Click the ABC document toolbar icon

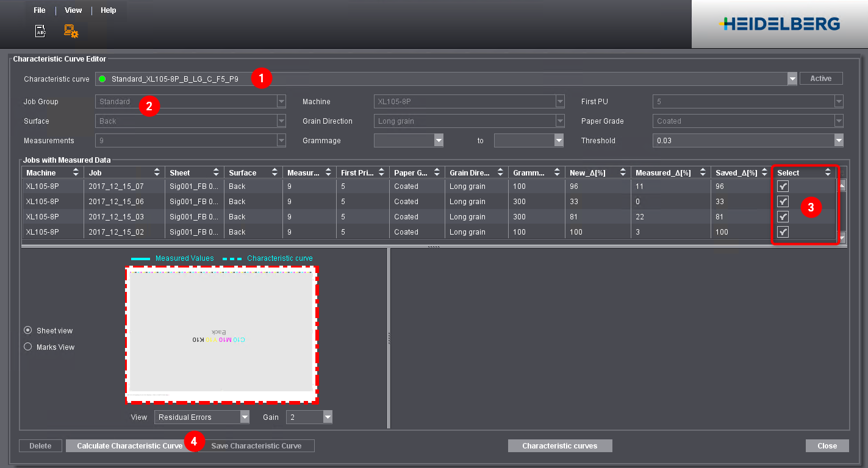point(40,31)
